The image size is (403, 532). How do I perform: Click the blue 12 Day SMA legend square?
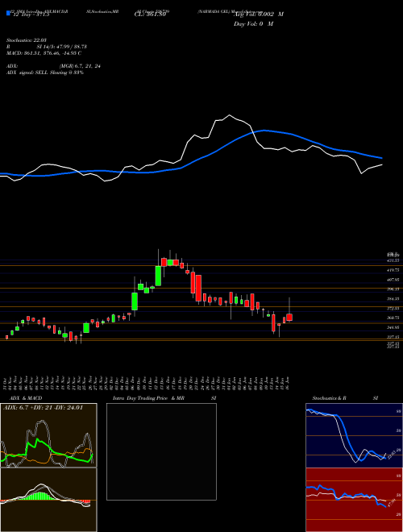click(8, 14)
